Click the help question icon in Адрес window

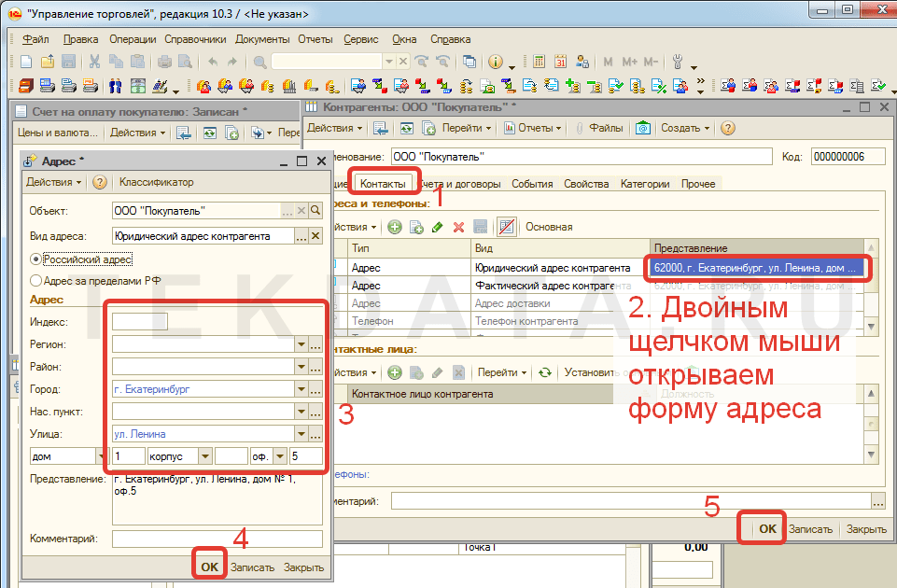click(x=100, y=182)
